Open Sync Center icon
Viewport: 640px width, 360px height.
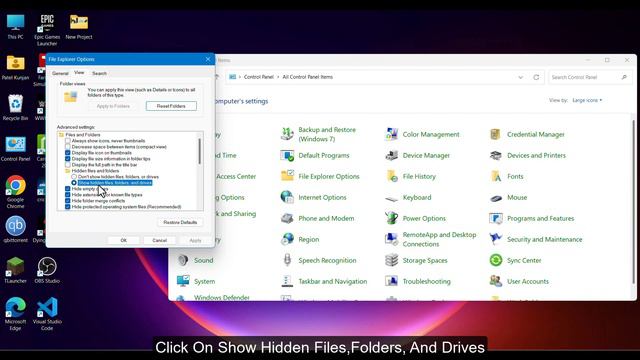click(x=496, y=260)
